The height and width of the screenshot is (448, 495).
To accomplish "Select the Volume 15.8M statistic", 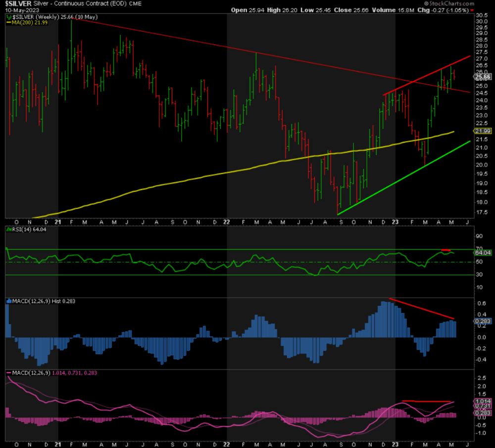I will 394,10.
